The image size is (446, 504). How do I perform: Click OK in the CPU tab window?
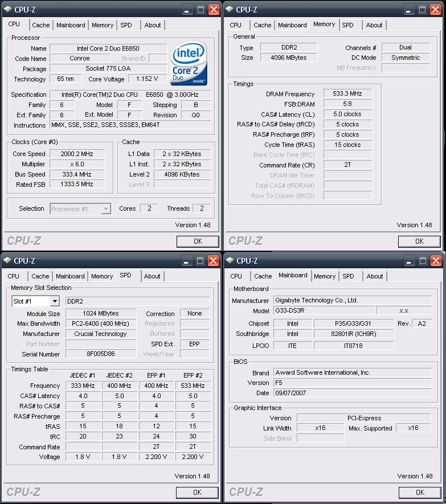(x=198, y=241)
